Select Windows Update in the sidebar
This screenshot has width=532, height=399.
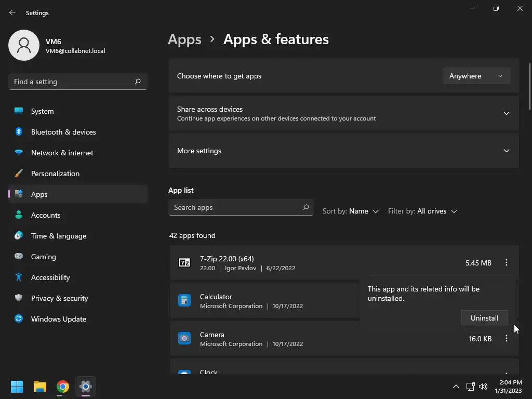click(58, 319)
